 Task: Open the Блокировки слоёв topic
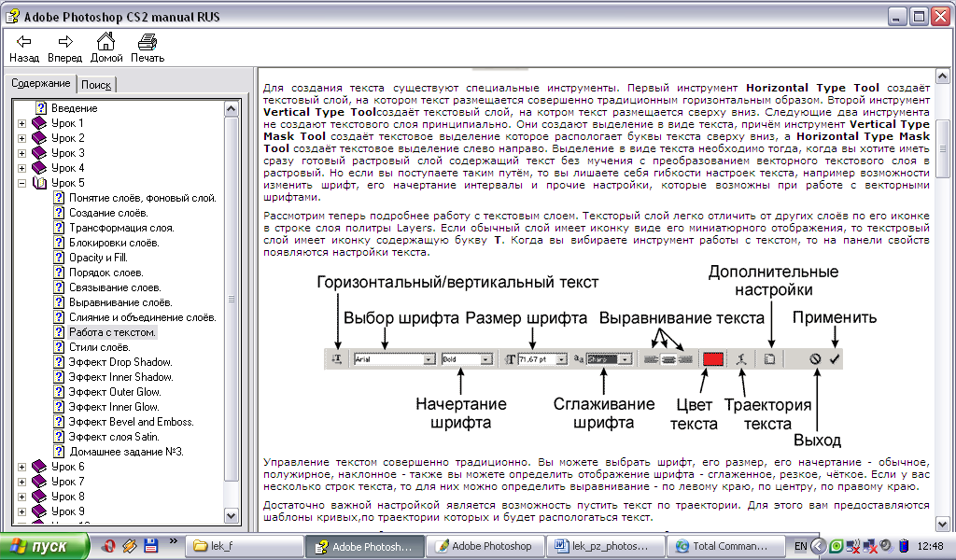[114, 243]
